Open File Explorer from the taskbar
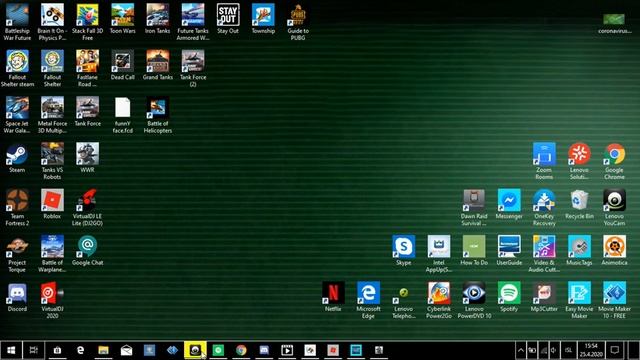Screen dimensions: 640x360 [103, 350]
